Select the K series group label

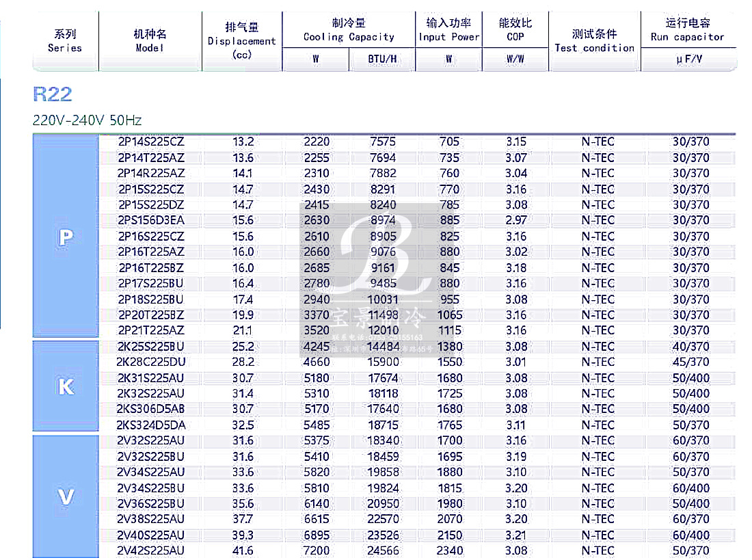pos(65,387)
